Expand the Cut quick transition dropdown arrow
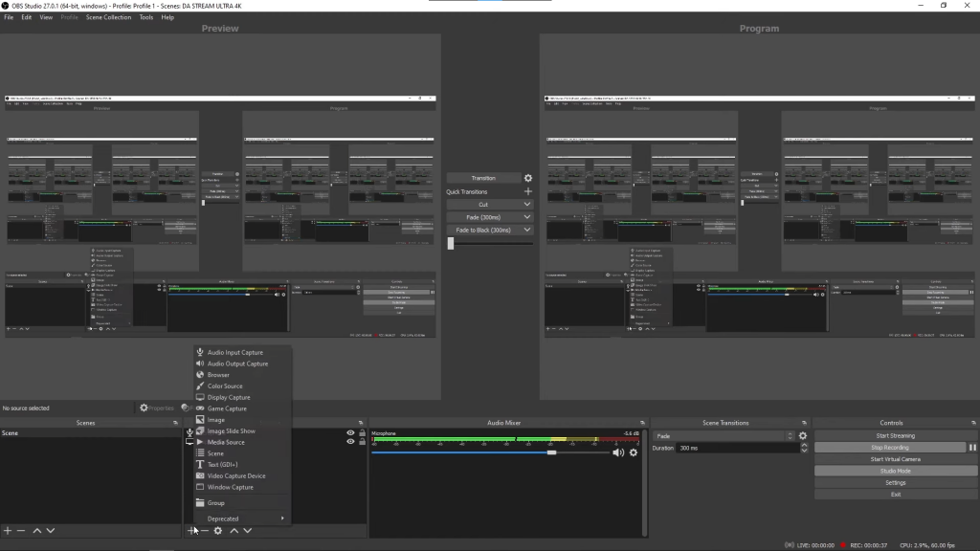 (527, 205)
